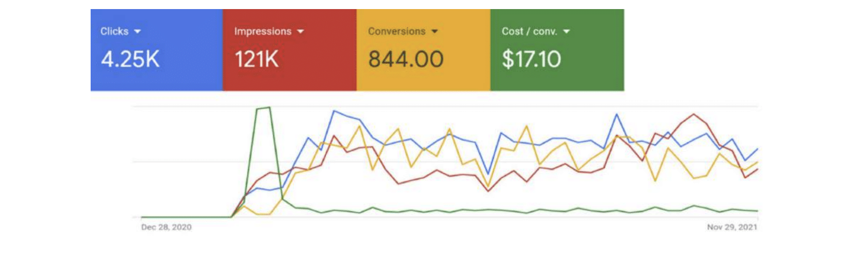Expand the Impressions metric dropdown arrow
This screenshot has width=868, height=271.
click(301, 31)
